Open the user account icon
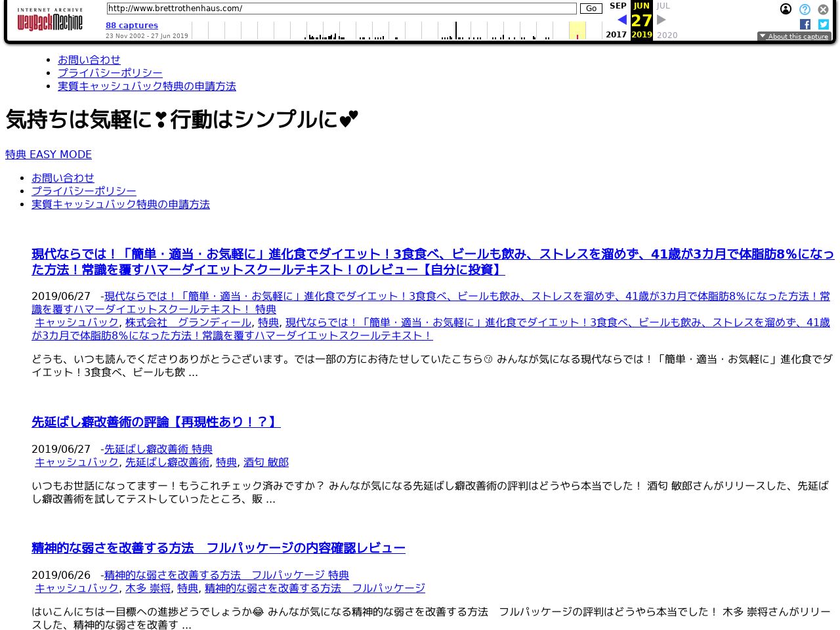 click(786, 9)
